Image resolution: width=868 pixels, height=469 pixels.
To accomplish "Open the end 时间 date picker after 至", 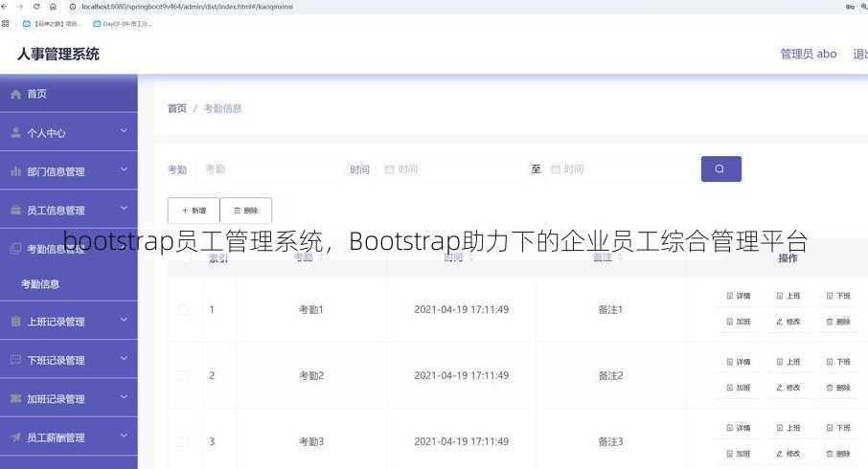I will pyautogui.click(x=618, y=169).
